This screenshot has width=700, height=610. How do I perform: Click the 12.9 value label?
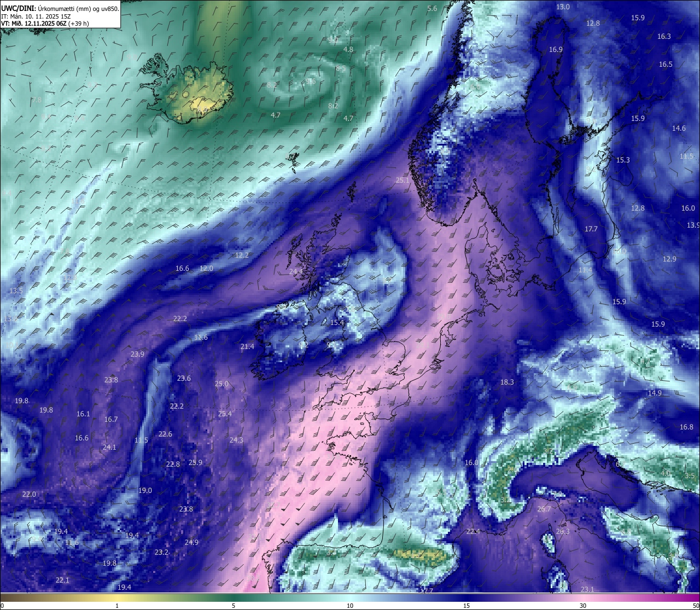click(x=669, y=259)
